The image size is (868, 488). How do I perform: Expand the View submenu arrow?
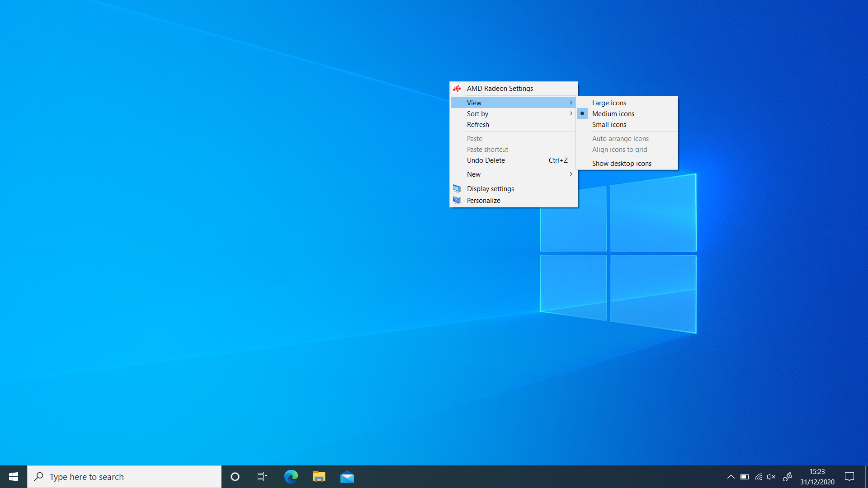[x=571, y=103]
